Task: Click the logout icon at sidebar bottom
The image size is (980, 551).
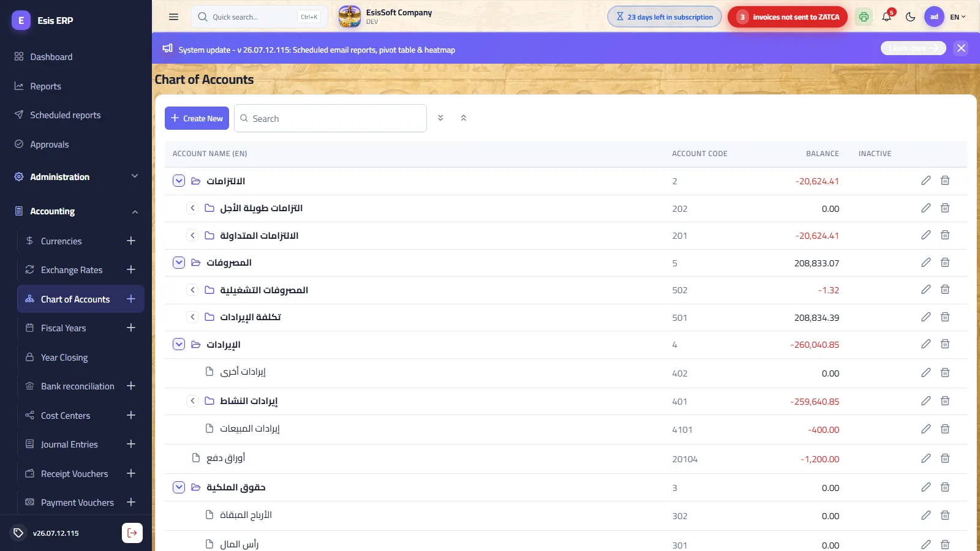Action: 132,533
